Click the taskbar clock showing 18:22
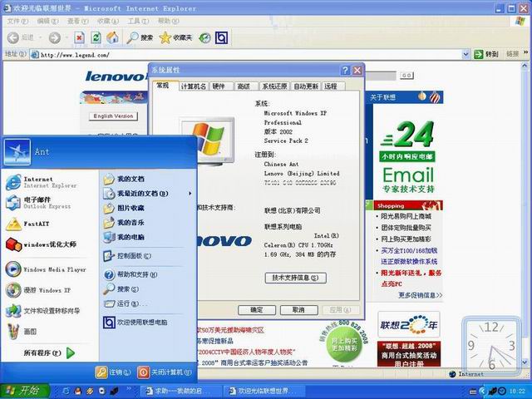 click(517, 392)
